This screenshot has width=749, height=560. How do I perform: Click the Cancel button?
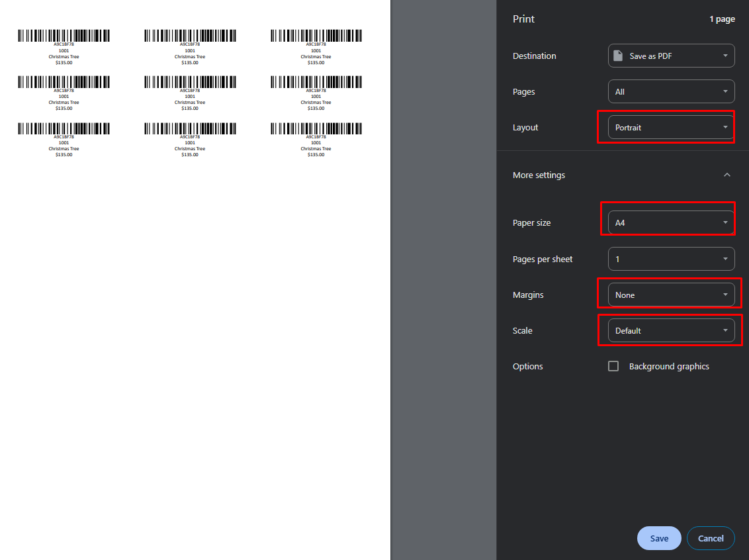coord(711,538)
